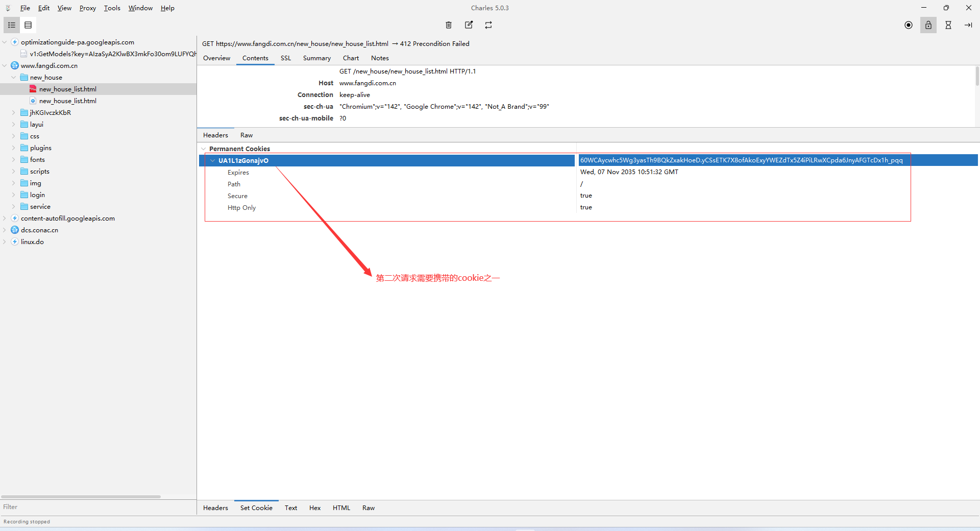Screen dimensions: 980x531
Task: Toggle the recording button icon
Action: [x=909, y=25]
